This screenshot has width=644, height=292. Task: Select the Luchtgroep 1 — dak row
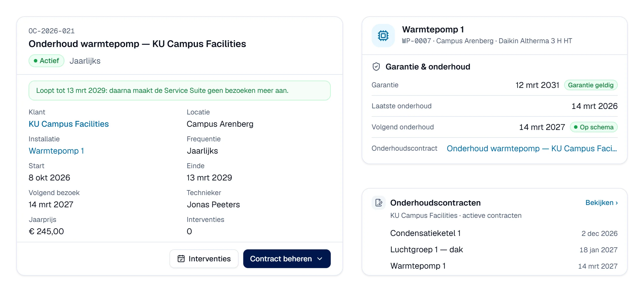(x=504, y=250)
